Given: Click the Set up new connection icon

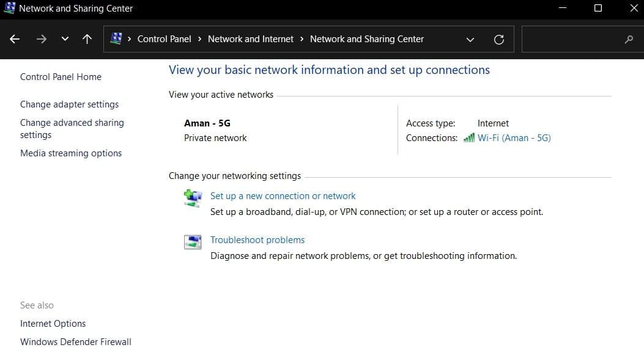Looking at the screenshot, I should click(193, 198).
